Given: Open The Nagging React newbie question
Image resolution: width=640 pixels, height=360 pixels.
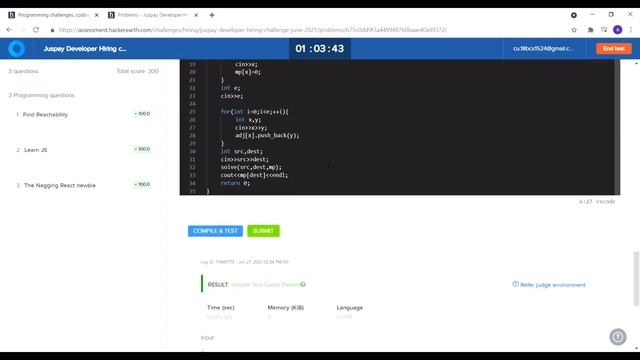Looking at the screenshot, I should [60, 185].
